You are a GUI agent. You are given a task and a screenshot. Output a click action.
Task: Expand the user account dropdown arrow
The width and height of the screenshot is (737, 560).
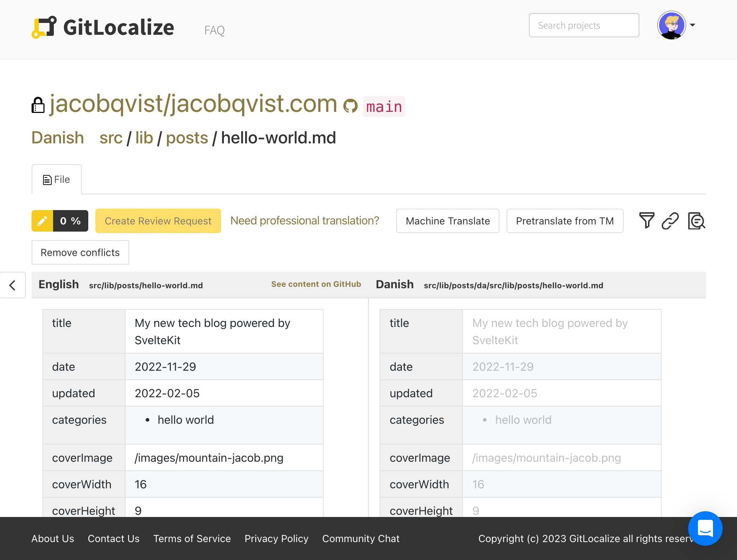(693, 25)
